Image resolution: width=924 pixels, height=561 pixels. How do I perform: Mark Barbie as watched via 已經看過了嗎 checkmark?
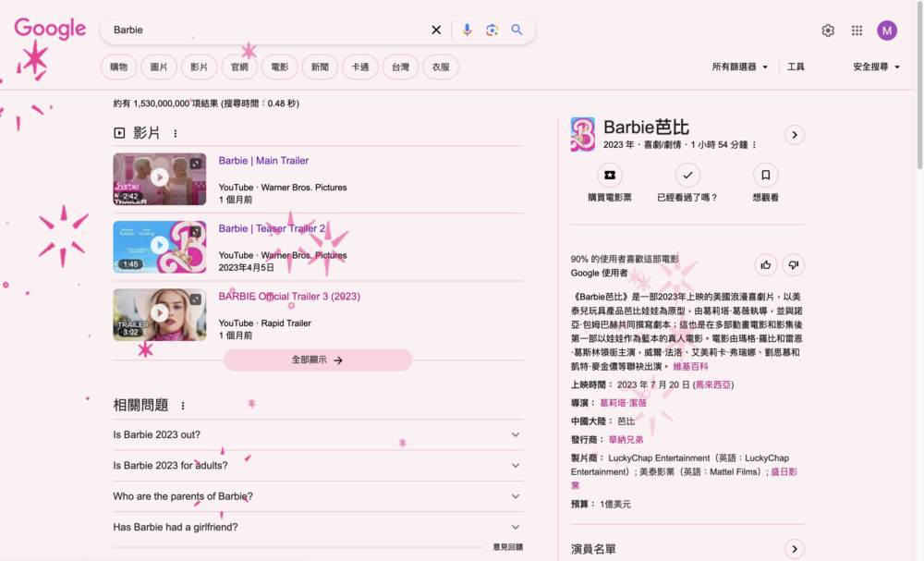[687, 175]
